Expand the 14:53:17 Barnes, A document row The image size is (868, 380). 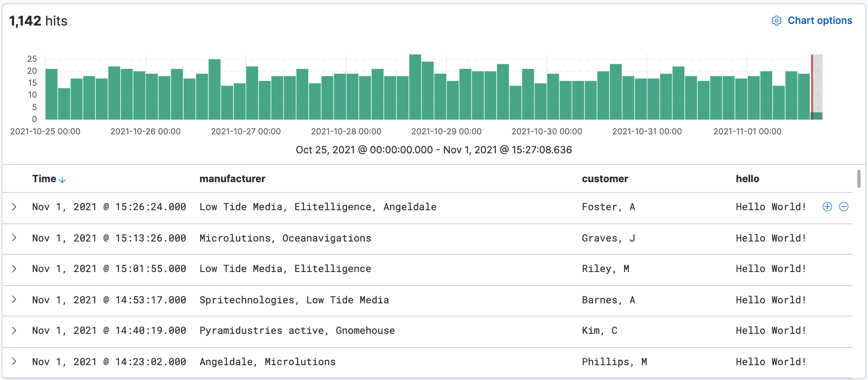(x=14, y=300)
